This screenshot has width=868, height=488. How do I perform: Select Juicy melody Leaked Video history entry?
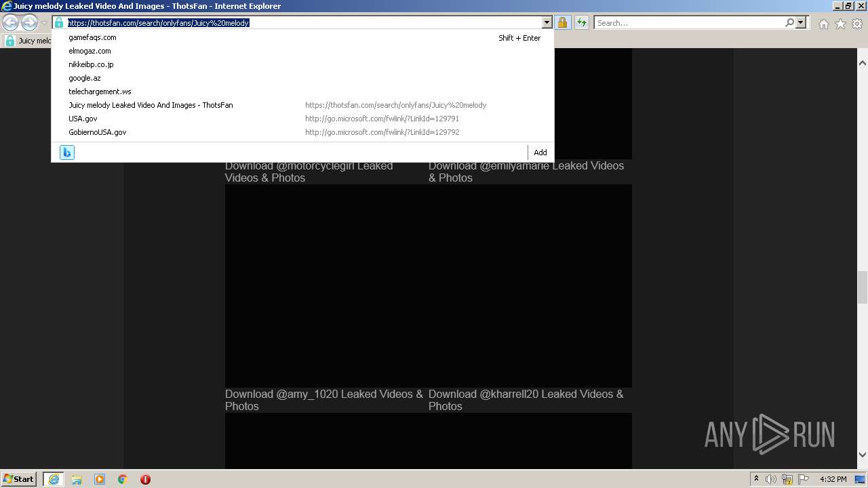(x=302, y=105)
